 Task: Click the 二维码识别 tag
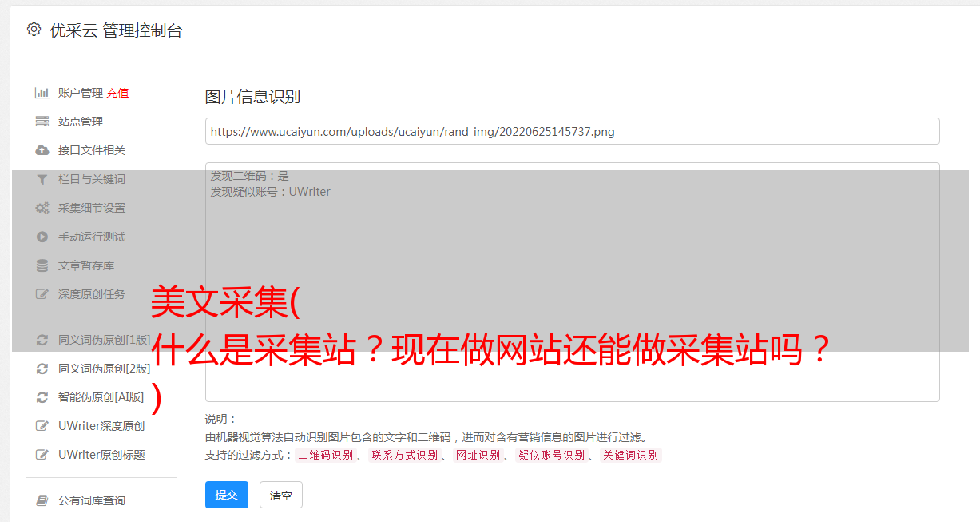pyautogui.click(x=325, y=455)
